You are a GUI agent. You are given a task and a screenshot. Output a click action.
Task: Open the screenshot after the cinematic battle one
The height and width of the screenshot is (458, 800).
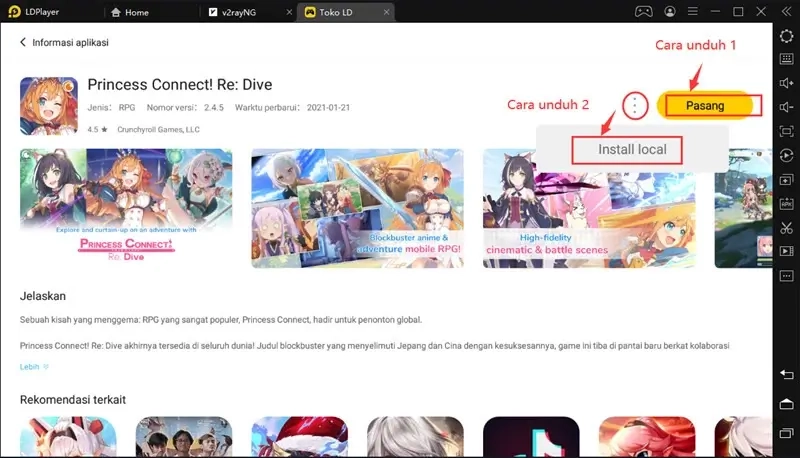[743, 208]
